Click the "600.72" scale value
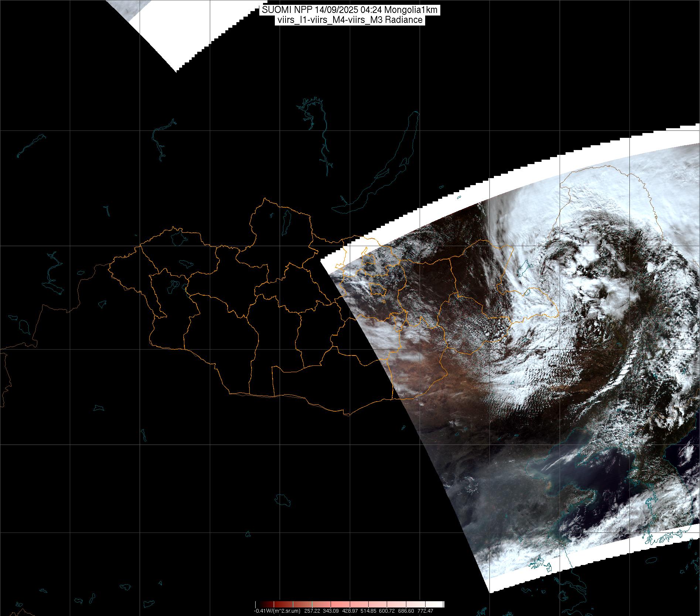The width and height of the screenshot is (700, 616). click(x=387, y=611)
